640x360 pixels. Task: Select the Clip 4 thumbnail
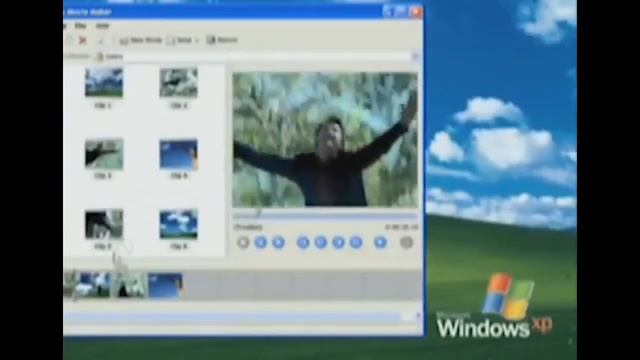click(x=178, y=154)
